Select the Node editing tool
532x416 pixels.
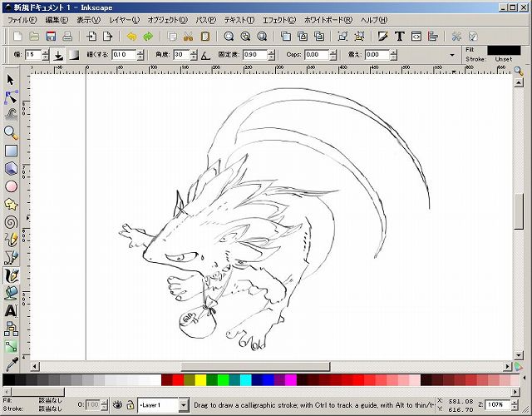pos(11,97)
